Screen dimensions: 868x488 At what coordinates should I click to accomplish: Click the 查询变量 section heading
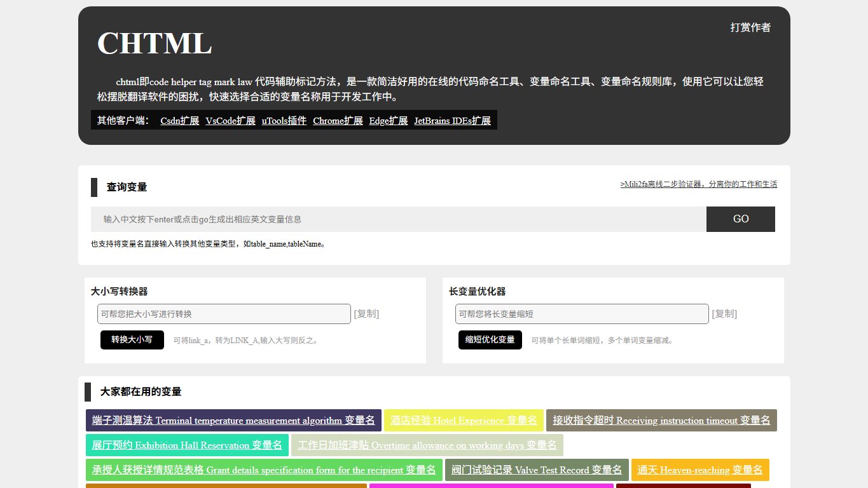tap(127, 187)
